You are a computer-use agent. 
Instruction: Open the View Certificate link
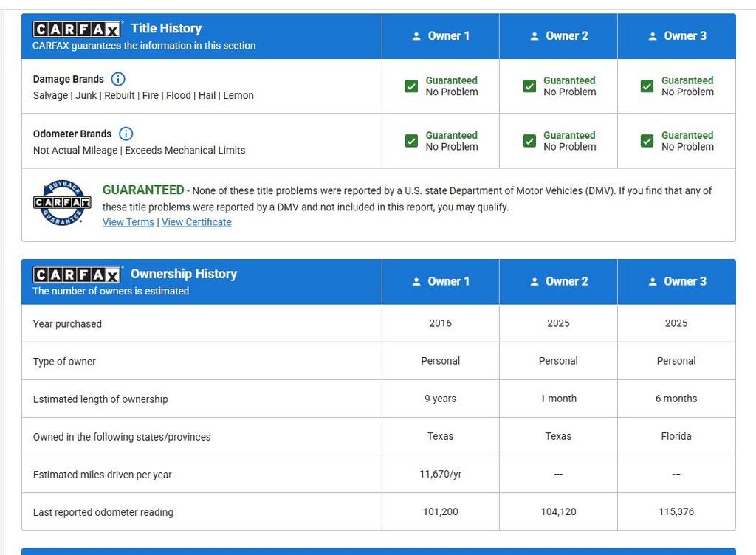point(196,222)
